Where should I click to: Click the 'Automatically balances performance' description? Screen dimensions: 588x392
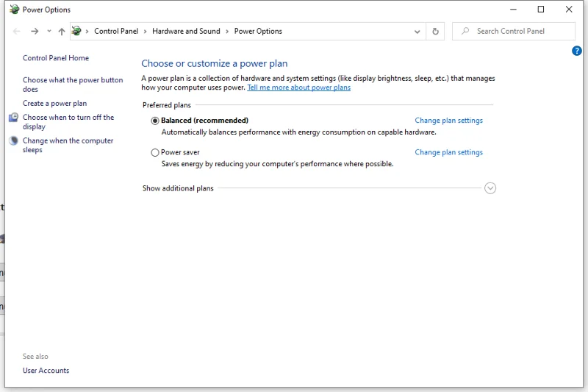pyautogui.click(x=299, y=132)
